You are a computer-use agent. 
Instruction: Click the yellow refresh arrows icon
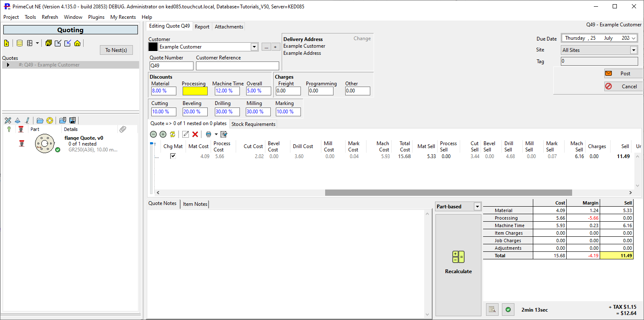pyautogui.click(x=173, y=134)
